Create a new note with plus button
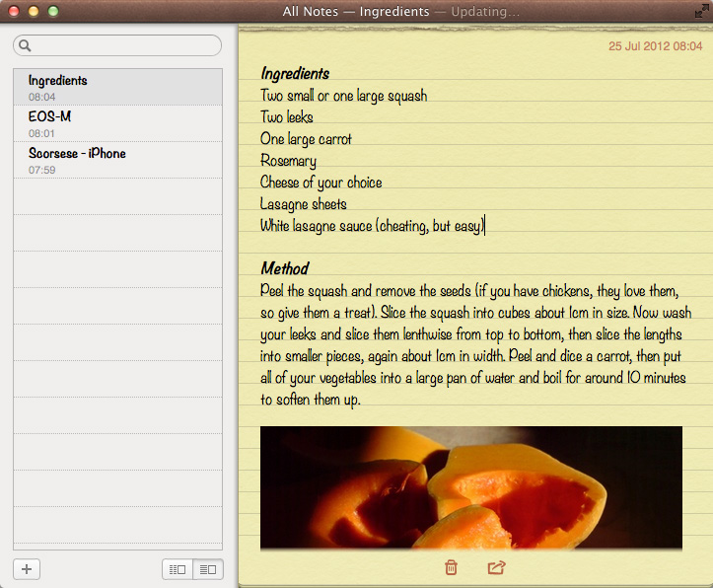The width and height of the screenshot is (713, 588). tap(27, 568)
